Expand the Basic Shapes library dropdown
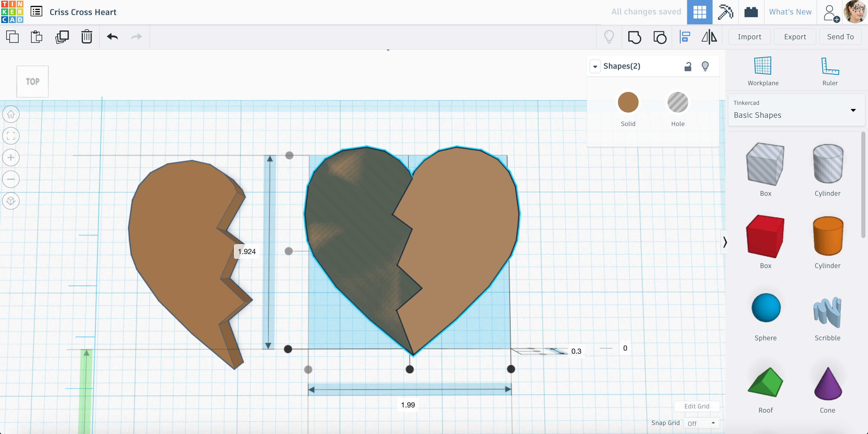Screen dimensions: 868x434 coord(853,110)
